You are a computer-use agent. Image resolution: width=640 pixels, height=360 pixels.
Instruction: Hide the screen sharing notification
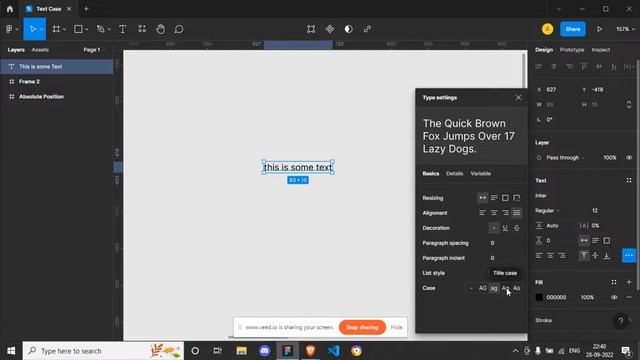(396, 327)
